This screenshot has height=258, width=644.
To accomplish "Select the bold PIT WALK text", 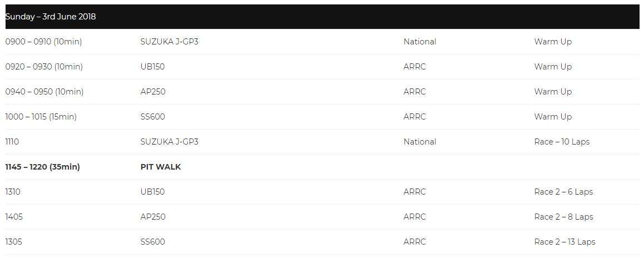I will (161, 167).
